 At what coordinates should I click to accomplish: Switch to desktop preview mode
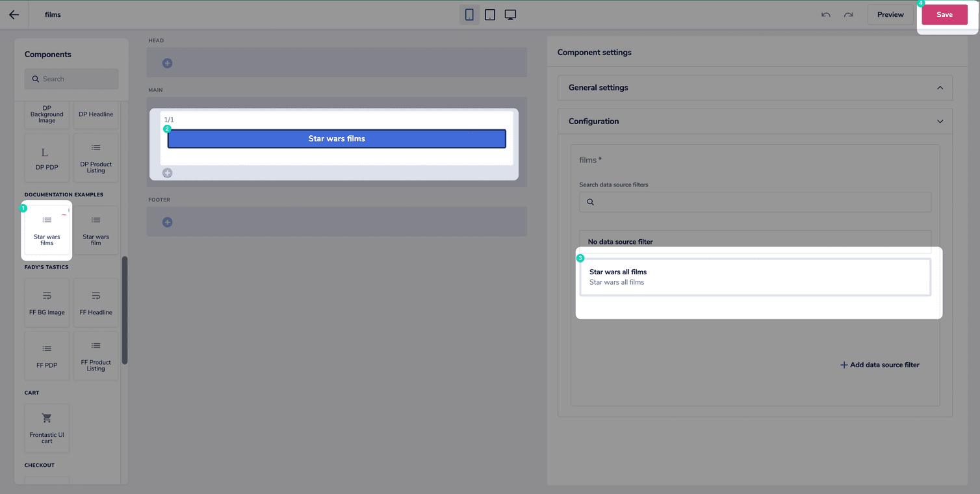tap(510, 14)
